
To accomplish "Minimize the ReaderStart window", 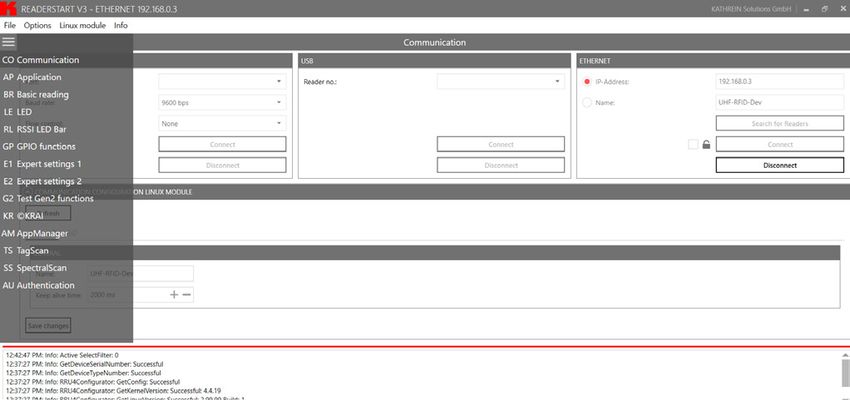I will click(807, 9).
